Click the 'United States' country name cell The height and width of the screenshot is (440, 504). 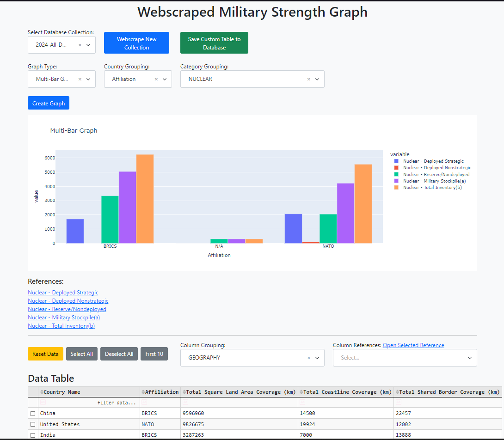(x=89, y=424)
